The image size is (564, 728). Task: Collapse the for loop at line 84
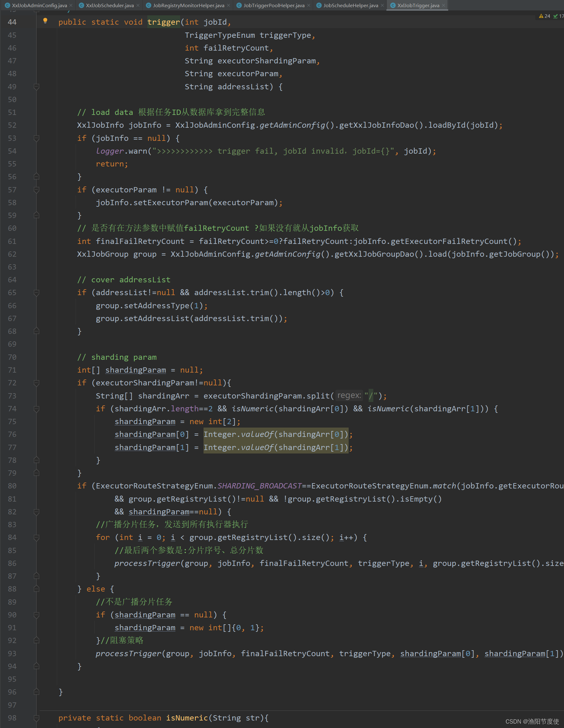pyautogui.click(x=37, y=537)
